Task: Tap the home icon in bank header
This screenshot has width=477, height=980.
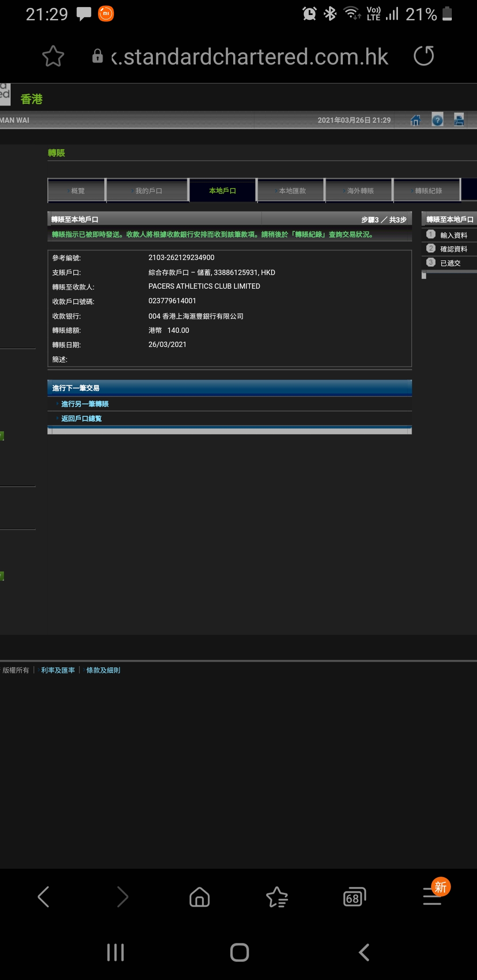Action: [x=415, y=120]
